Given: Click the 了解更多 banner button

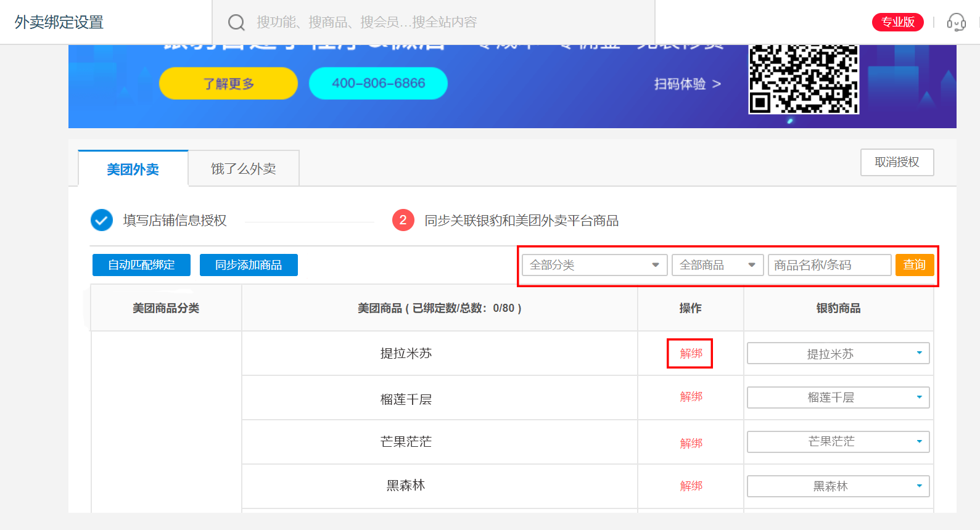Looking at the screenshot, I should (228, 83).
